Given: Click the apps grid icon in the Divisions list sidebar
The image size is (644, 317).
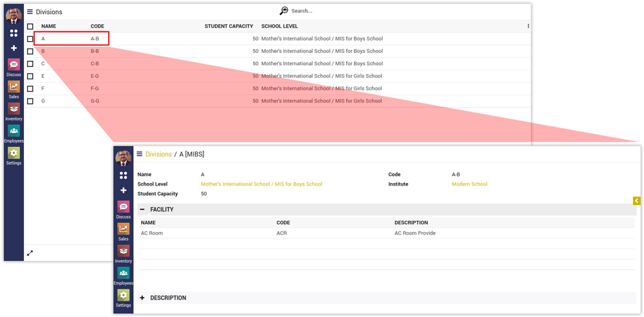Looking at the screenshot, I should pyautogui.click(x=14, y=33).
